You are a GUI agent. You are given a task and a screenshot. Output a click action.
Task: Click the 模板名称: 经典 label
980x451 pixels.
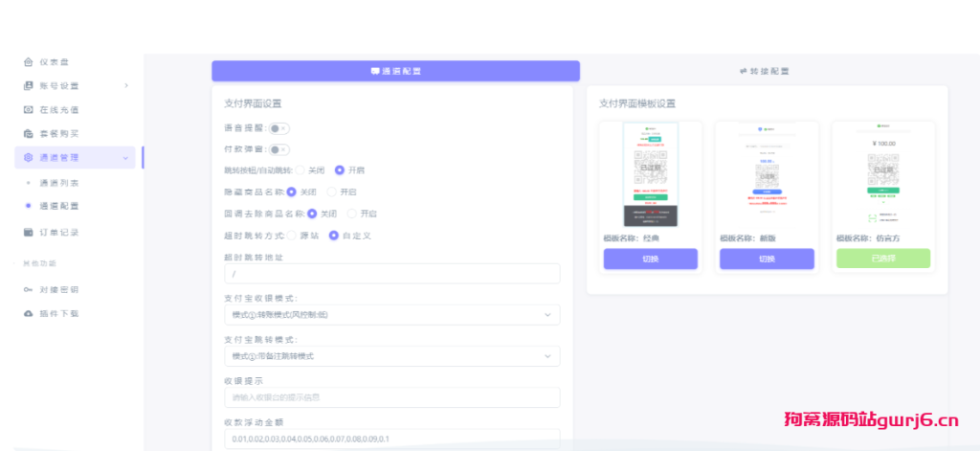pyautogui.click(x=632, y=238)
